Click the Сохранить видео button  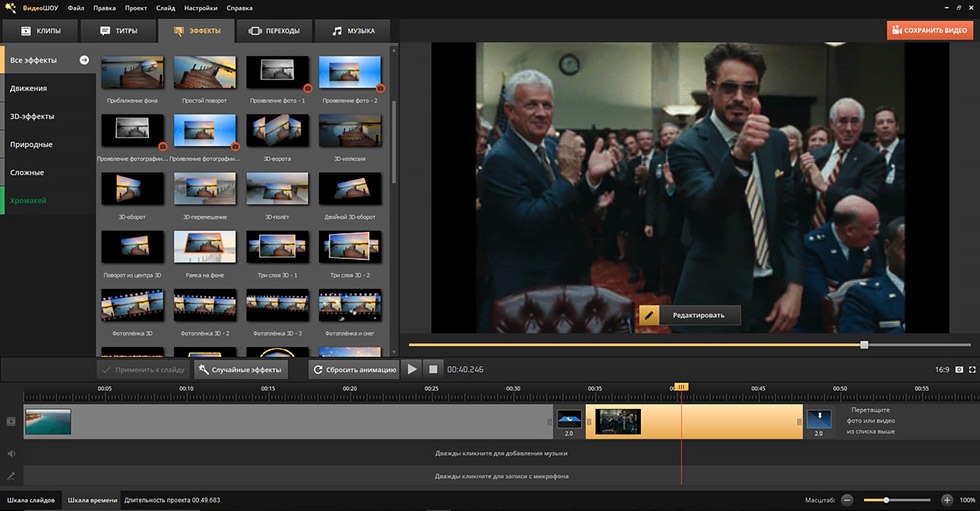click(x=930, y=30)
